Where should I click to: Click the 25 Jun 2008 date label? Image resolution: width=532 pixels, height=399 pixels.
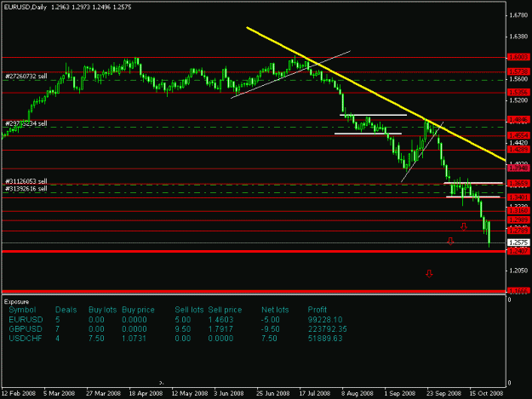click(273, 393)
